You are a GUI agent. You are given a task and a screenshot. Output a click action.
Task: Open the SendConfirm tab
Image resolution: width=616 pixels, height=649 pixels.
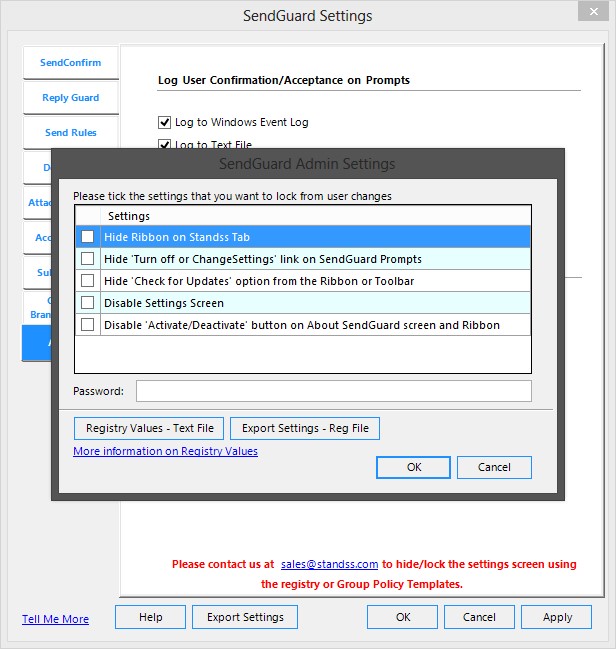[71, 62]
